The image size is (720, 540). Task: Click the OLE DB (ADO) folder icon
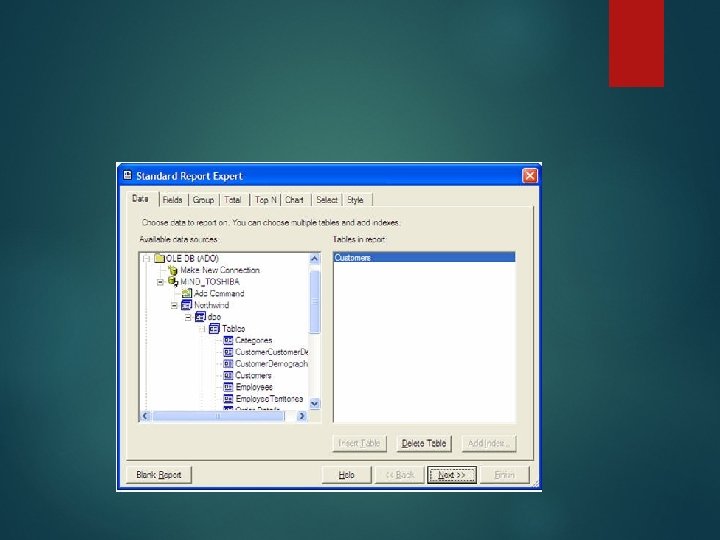(x=160, y=259)
